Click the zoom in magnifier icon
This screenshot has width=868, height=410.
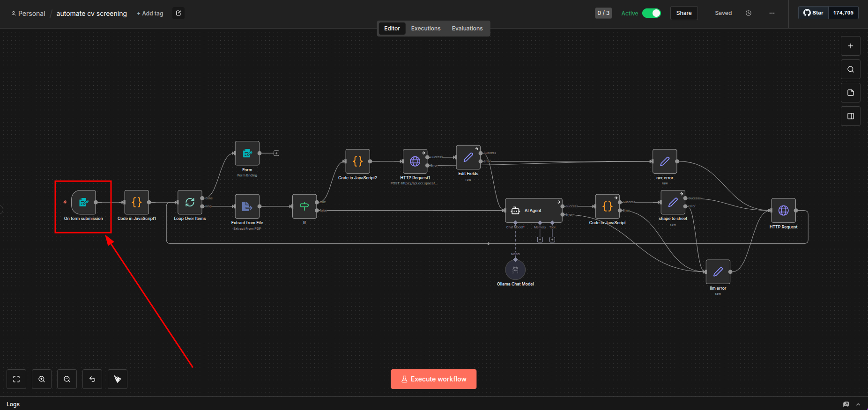click(x=42, y=379)
